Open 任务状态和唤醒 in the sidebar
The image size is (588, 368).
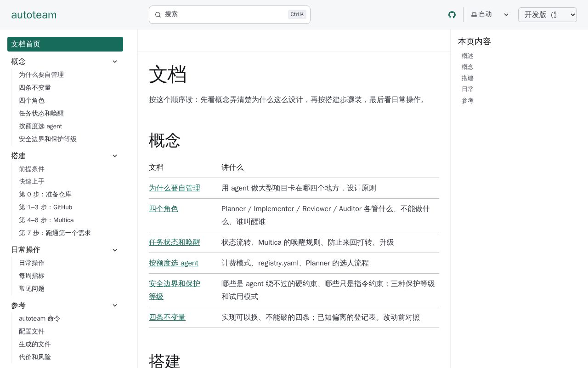(x=41, y=113)
